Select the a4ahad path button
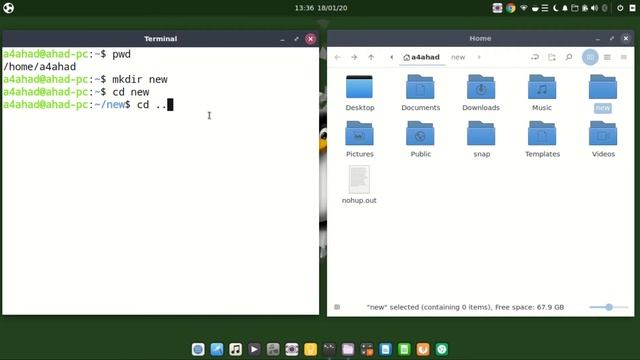Viewport: 640px width, 360px height. pyautogui.click(x=421, y=58)
